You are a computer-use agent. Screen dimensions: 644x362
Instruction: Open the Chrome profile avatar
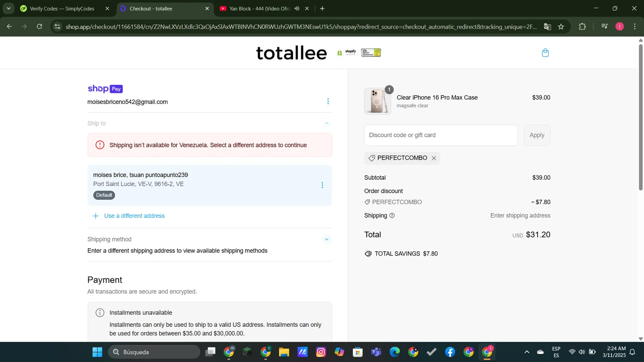[x=620, y=27]
